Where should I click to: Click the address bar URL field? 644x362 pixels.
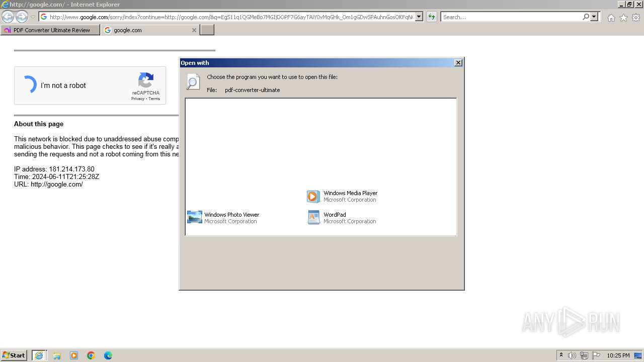click(x=231, y=17)
